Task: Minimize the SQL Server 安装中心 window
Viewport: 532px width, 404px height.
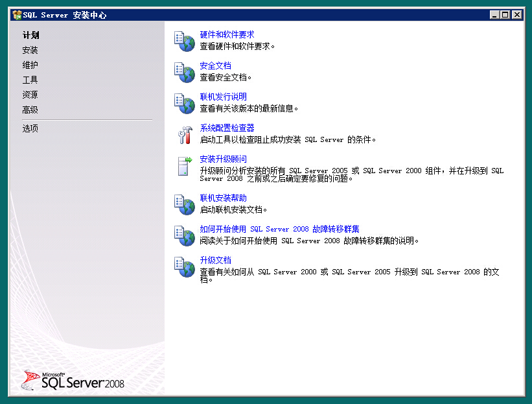Action: [495, 15]
